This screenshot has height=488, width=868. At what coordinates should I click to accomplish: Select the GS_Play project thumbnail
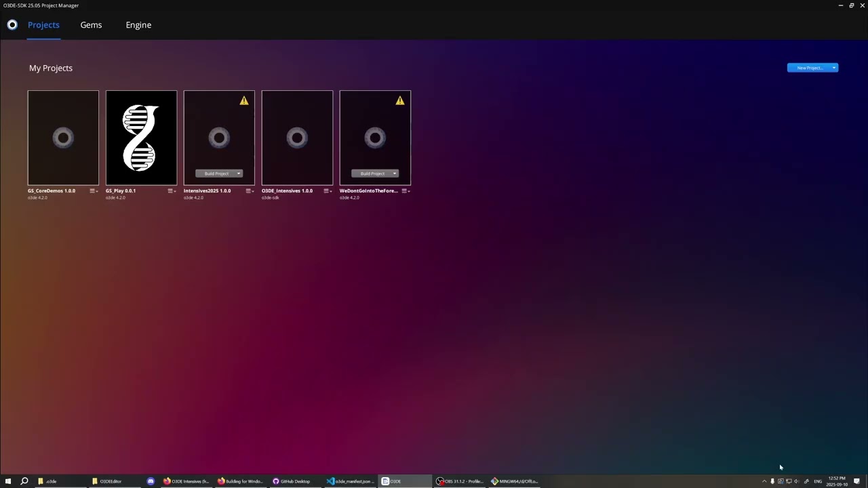141,138
